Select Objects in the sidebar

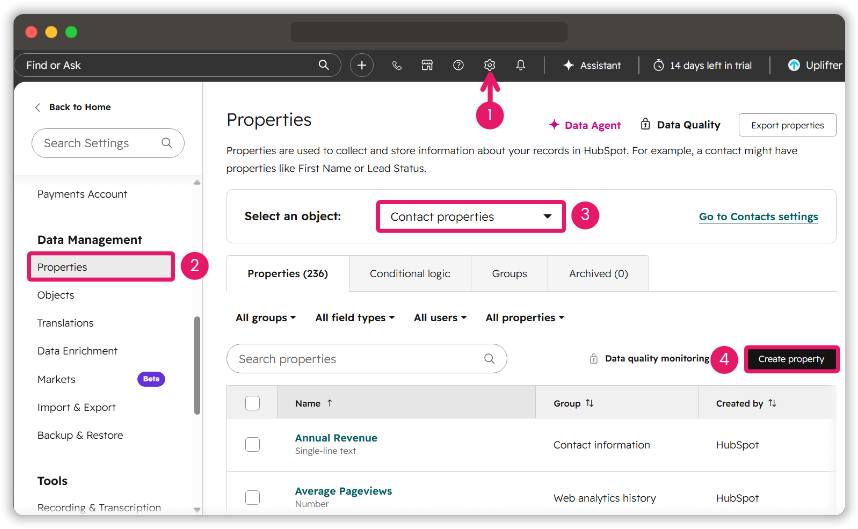[56, 295]
